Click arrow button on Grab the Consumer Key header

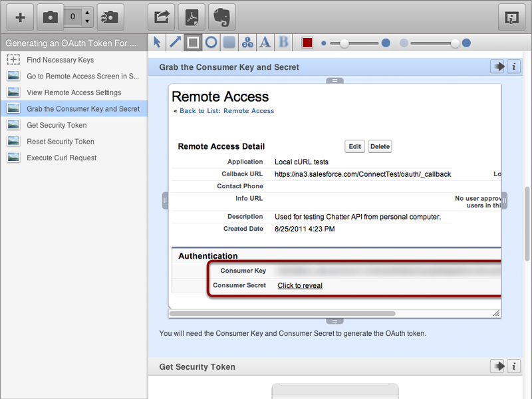[x=497, y=66]
